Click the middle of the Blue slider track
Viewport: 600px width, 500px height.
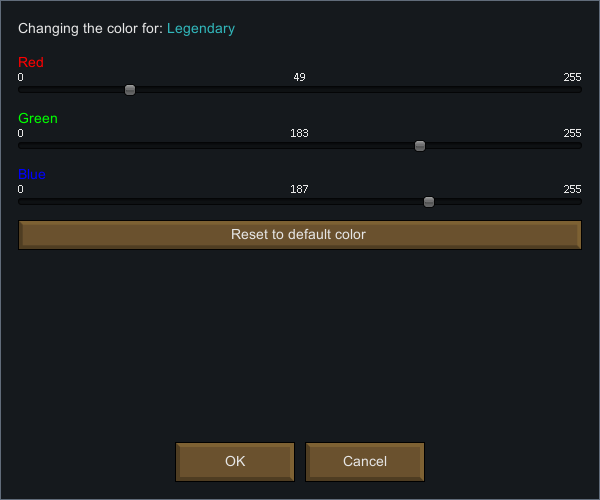pyautogui.click(x=300, y=202)
